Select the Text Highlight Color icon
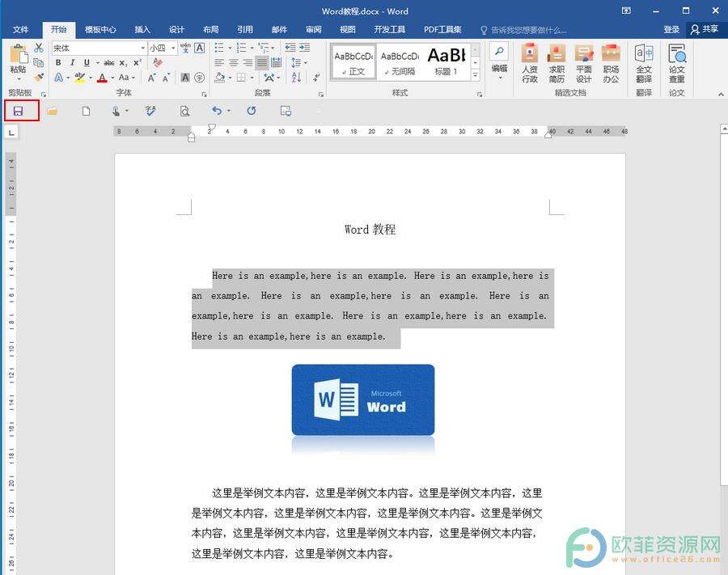The height and width of the screenshot is (575, 728). [79, 77]
